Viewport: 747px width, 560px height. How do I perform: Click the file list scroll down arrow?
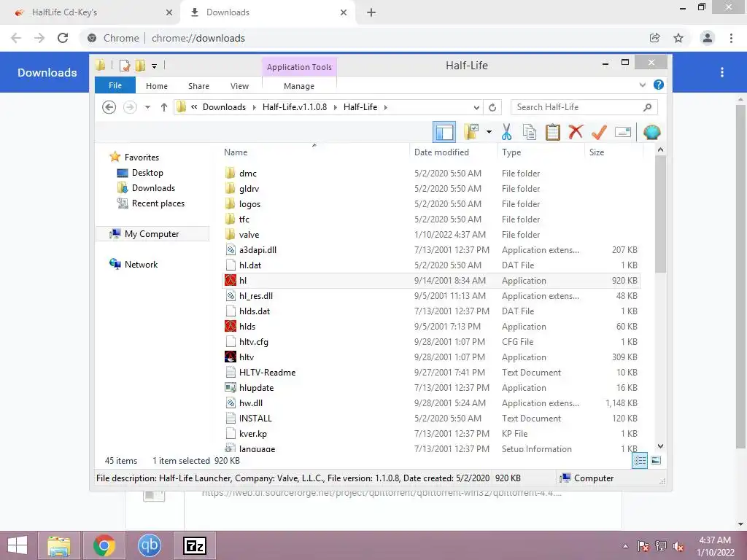(660, 446)
